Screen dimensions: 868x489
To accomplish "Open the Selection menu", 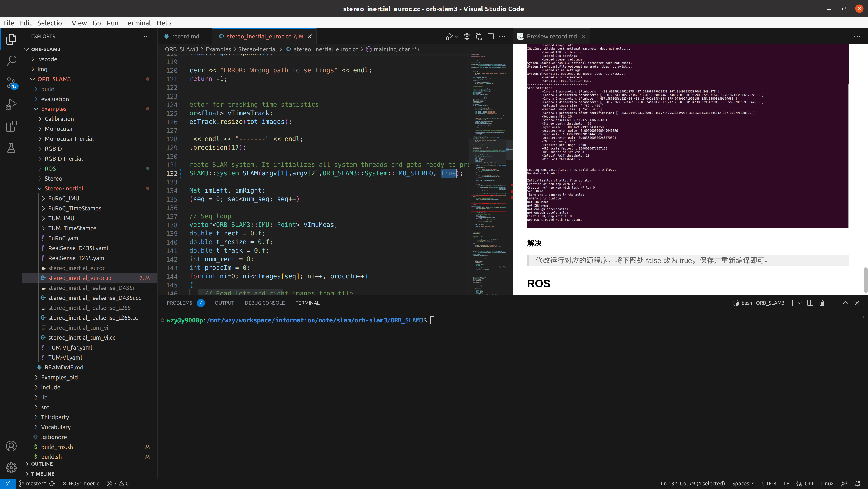I will point(51,23).
